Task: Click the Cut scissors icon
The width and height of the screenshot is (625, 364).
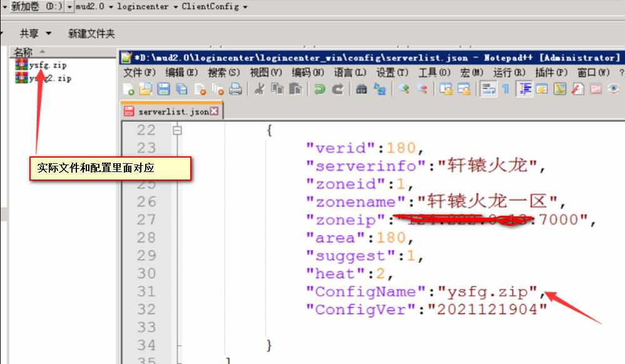Action: click(258, 89)
